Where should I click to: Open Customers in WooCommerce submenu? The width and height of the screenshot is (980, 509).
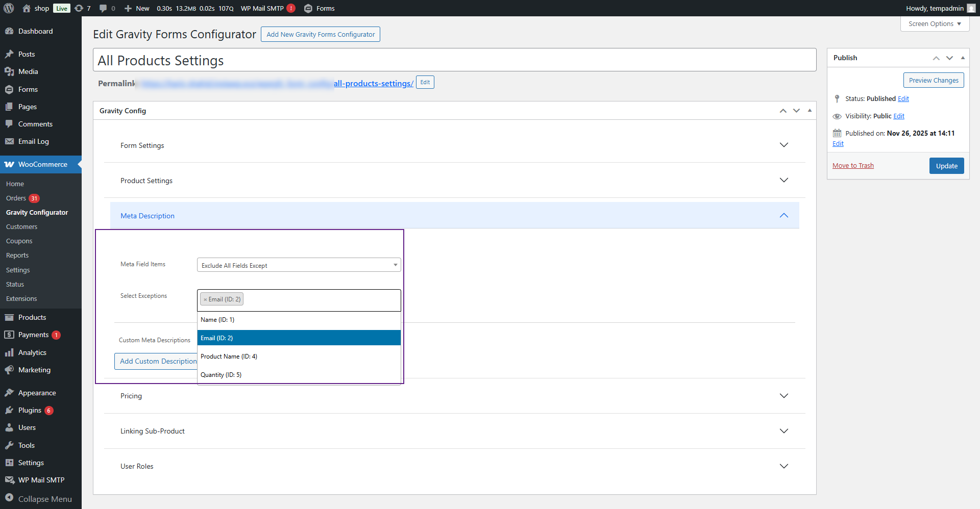21,227
